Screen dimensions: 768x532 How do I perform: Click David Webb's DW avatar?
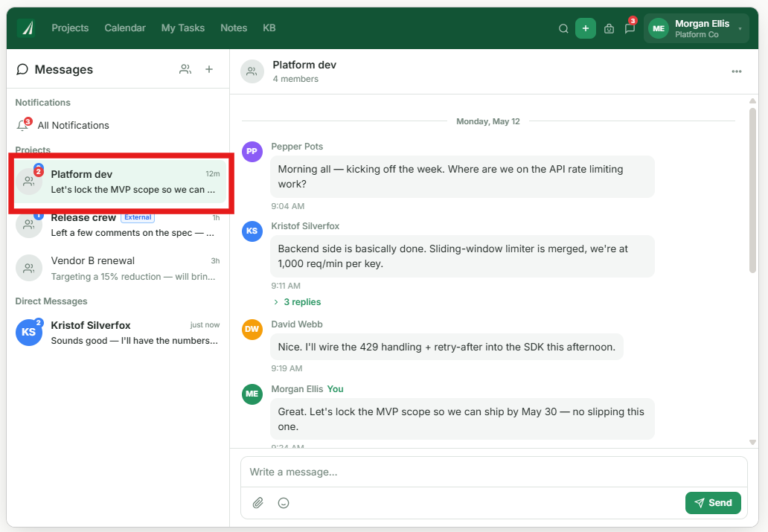coord(252,329)
